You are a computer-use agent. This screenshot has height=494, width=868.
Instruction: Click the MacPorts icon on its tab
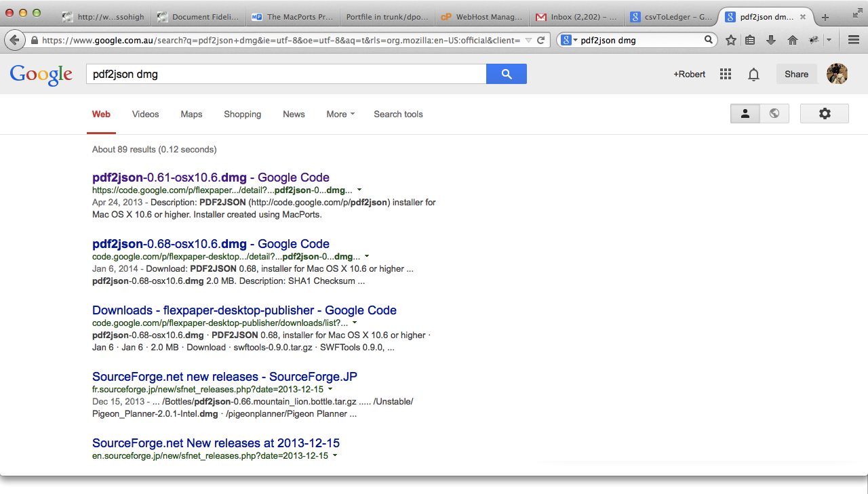[x=256, y=17]
